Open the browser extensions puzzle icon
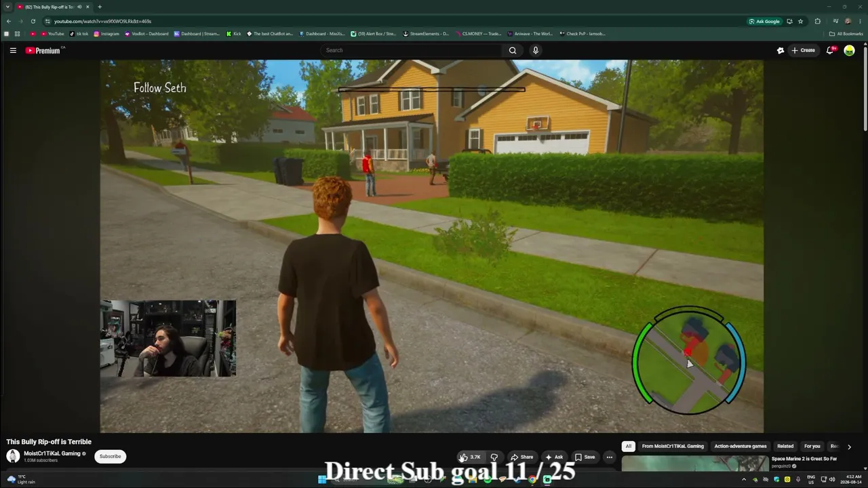Image resolution: width=868 pixels, height=488 pixels. [x=817, y=21]
